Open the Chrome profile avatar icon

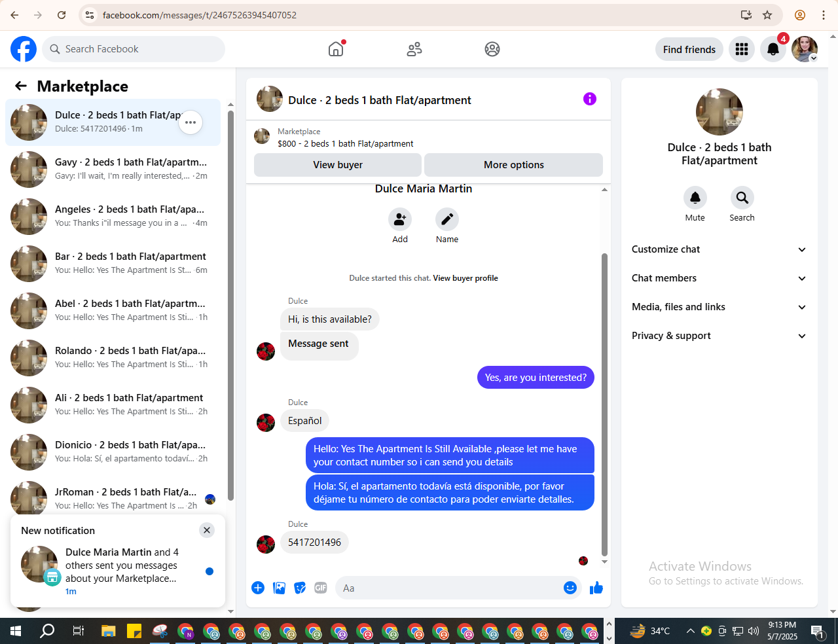tap(799, 15)
